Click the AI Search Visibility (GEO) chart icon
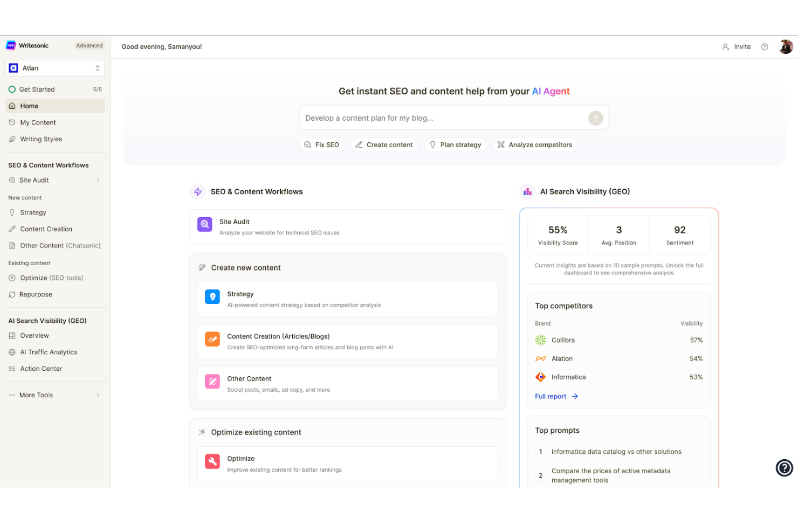 [527, 191]
